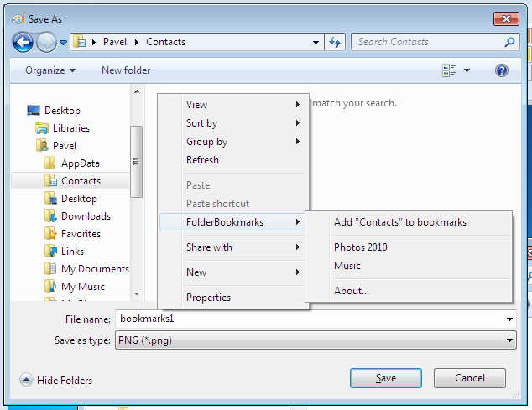532x410 pixels.
Task: Click the Back navigation arrow button
Action: click(x=23, y=42)
